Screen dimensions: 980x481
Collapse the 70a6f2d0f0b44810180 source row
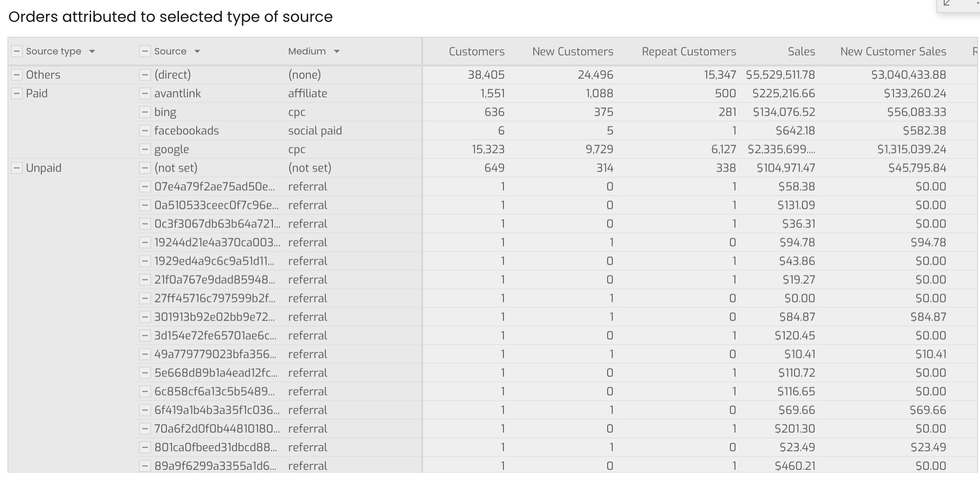(145, 428)
